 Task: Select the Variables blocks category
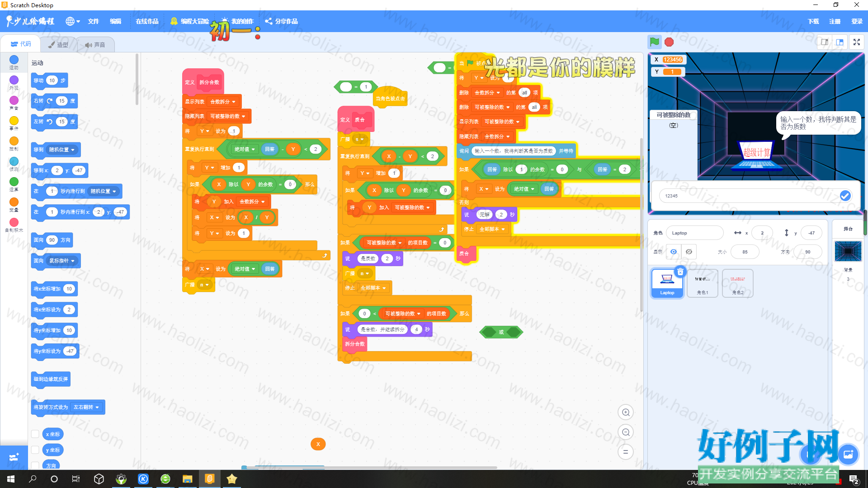tap(14, 205)
